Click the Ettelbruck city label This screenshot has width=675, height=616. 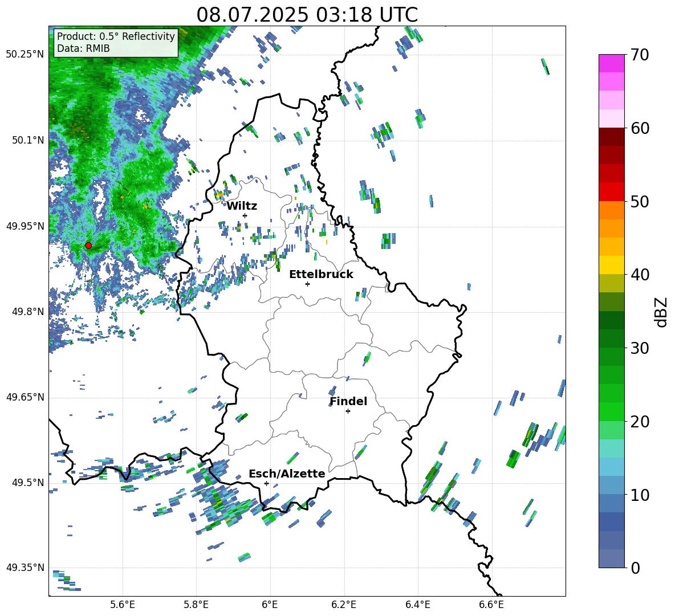pos(321,275)
